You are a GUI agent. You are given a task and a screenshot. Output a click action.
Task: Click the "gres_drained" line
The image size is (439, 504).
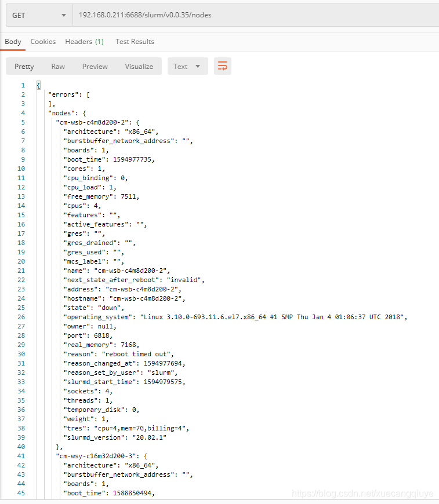[99, 243]
